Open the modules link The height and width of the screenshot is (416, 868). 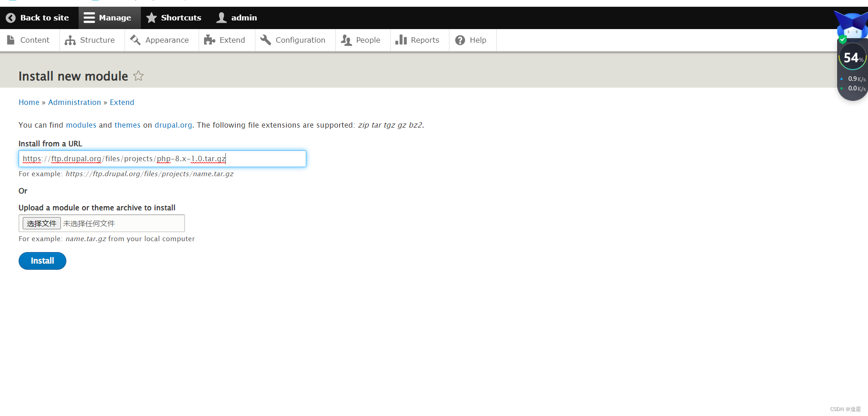[x=81, y=125]
